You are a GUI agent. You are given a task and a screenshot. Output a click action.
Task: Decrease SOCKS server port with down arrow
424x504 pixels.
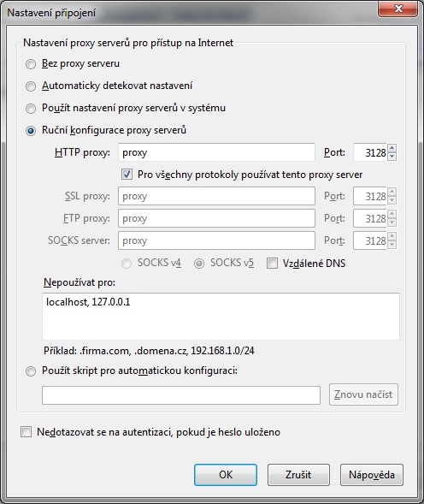tap(392, 245)
